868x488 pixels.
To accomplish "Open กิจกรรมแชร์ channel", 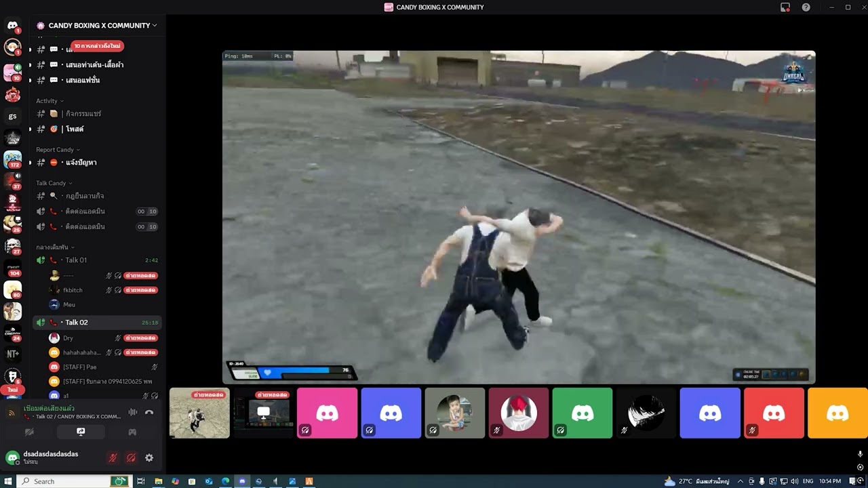I will [x=97, y=114].
